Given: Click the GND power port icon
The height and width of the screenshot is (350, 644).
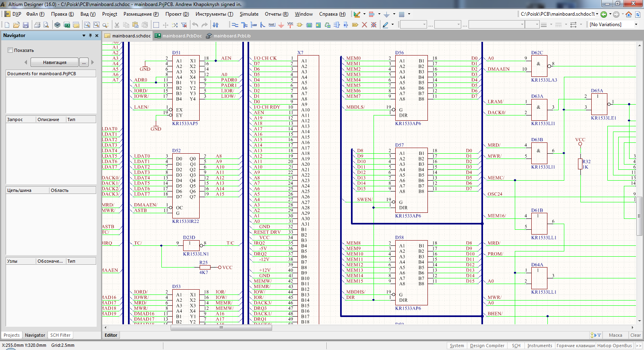Looking at the screenshot, I should pos(281,25).
